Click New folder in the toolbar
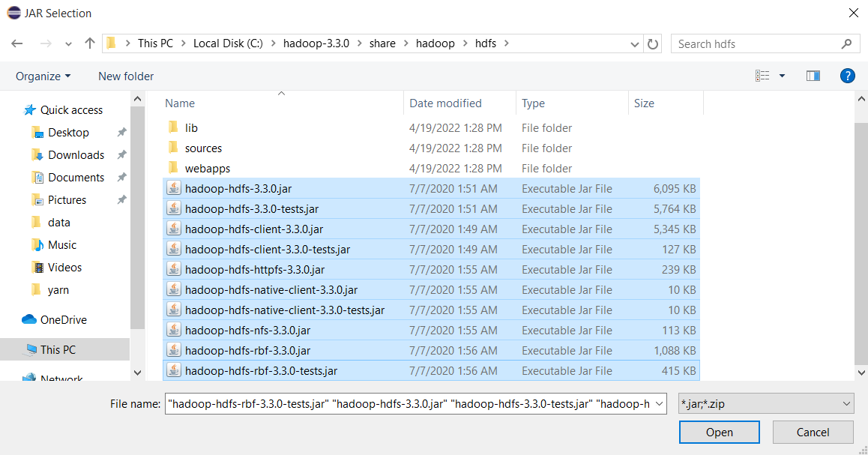The width and height of the screenshot is (868, 455). tap(126, 76)
